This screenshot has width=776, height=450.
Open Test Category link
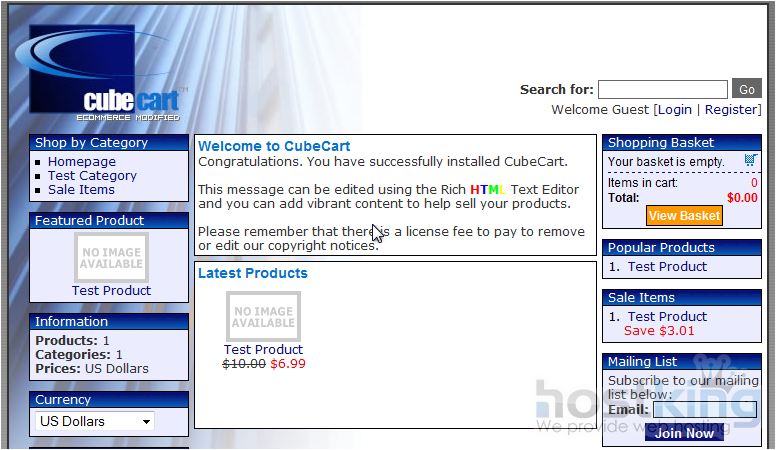point(92,175)
